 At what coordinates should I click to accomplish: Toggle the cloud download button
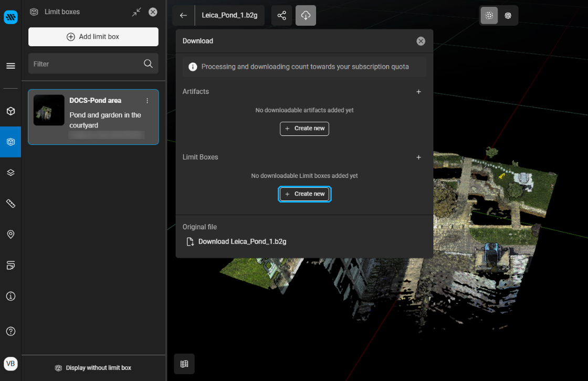click(x=306, y=15)
